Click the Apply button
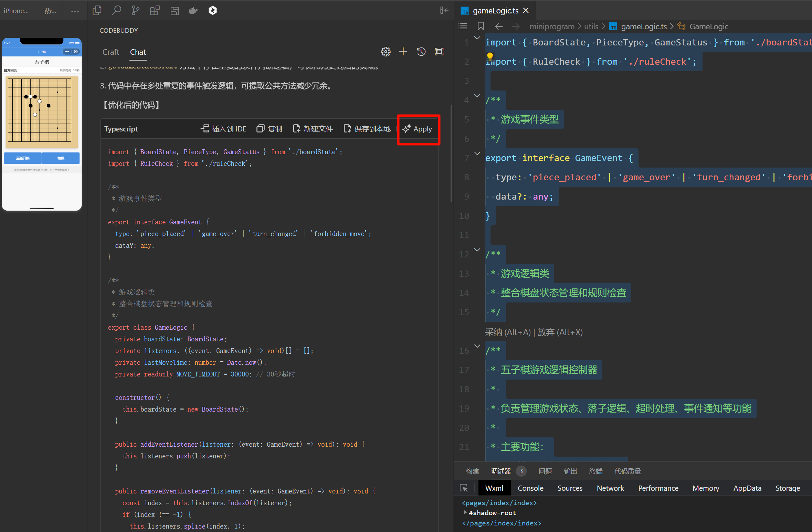Viewport: 812px width, 532px height. 418,129
